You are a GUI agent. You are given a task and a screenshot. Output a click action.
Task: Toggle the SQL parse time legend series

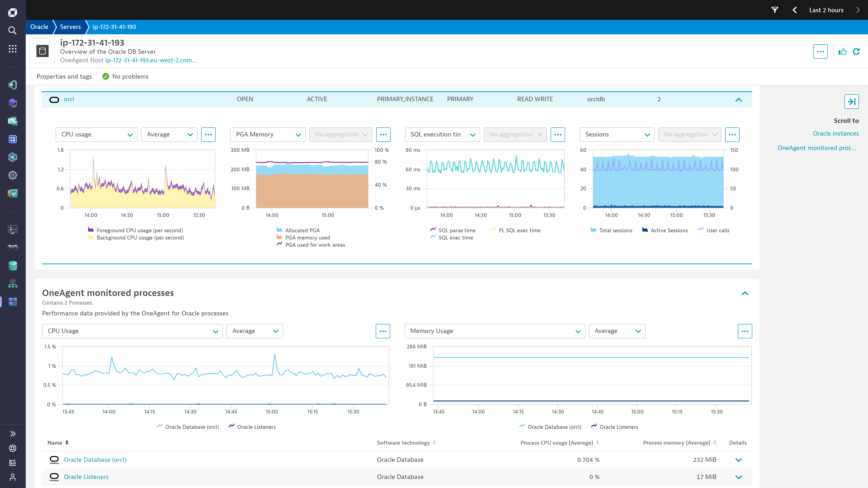tap(453, 230)
